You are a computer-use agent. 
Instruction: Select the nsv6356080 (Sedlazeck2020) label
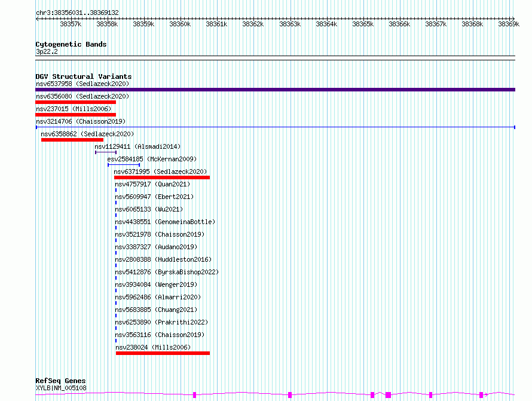tap(82, 96)
